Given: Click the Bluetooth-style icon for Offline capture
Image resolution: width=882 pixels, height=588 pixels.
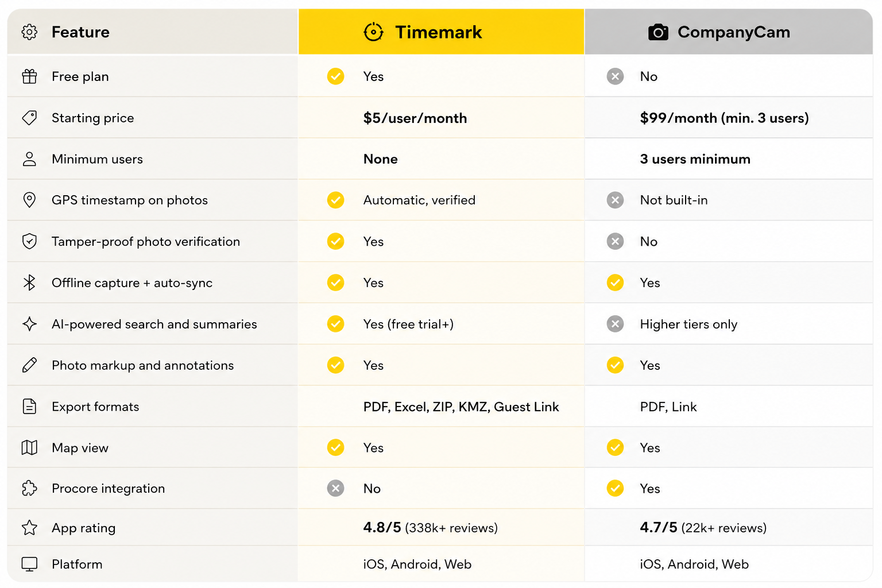Looking at the screenshot, I should click(29, 283).
